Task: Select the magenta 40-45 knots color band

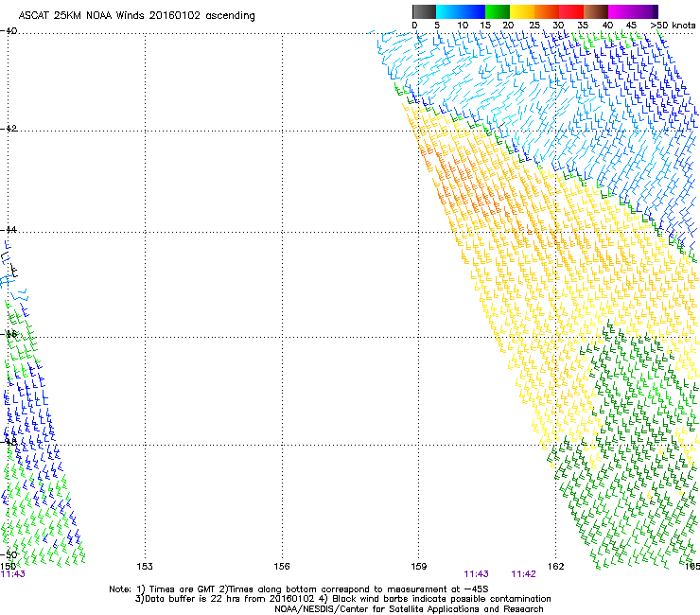Action: pyautogui.click(x=621, y=11)
